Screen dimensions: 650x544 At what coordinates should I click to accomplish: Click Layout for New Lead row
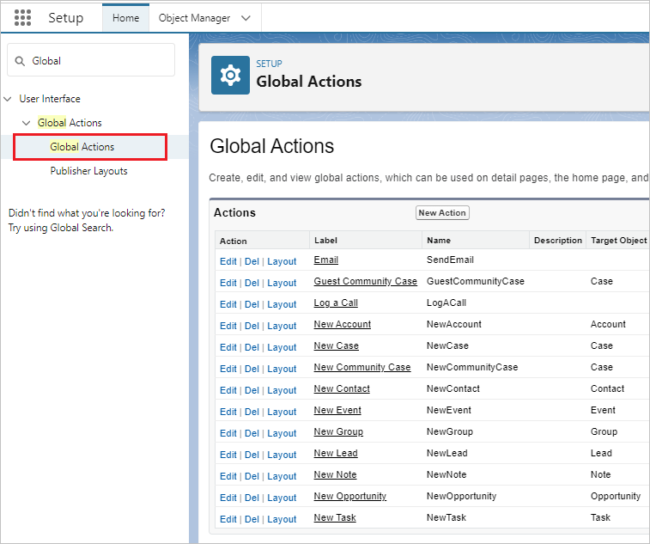[282, 455]
